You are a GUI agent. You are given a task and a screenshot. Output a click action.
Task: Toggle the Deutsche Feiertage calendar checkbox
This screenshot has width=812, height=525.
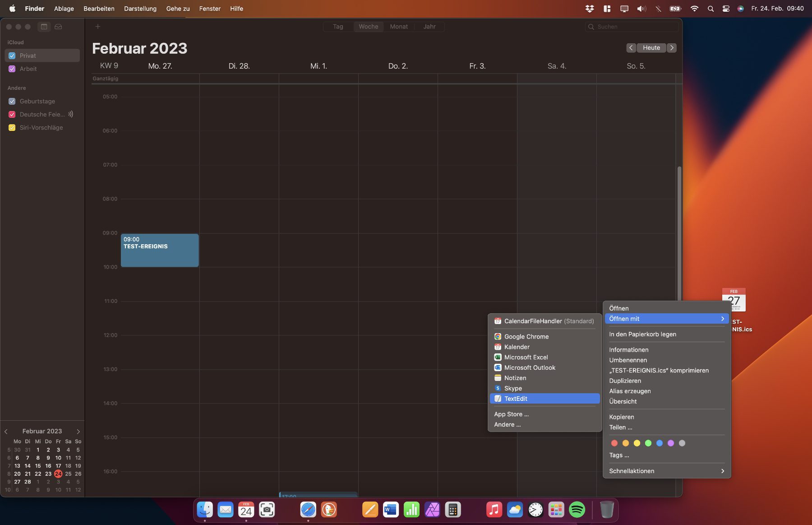12,114
